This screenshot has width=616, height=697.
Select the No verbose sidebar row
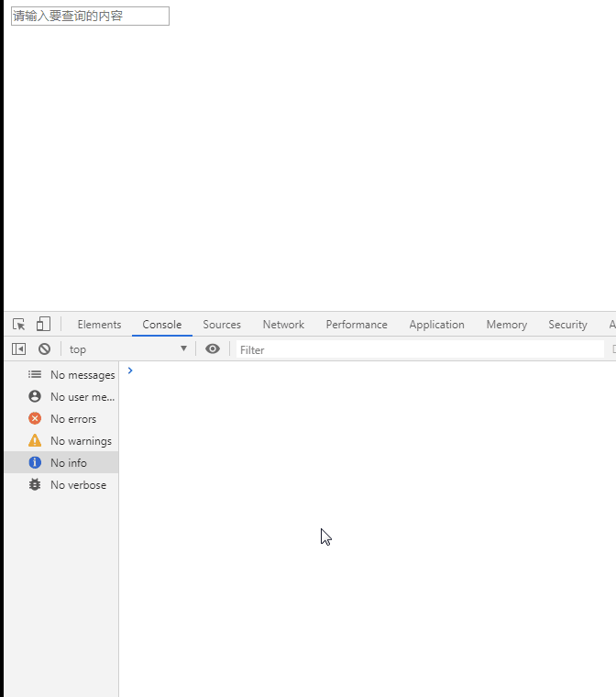(x=61, y=484)
